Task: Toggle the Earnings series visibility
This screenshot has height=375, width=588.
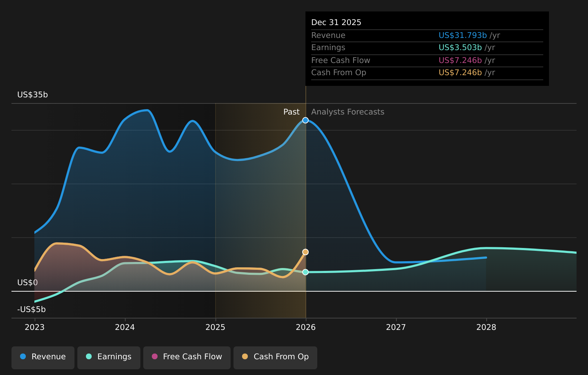Action: [109, 357]
